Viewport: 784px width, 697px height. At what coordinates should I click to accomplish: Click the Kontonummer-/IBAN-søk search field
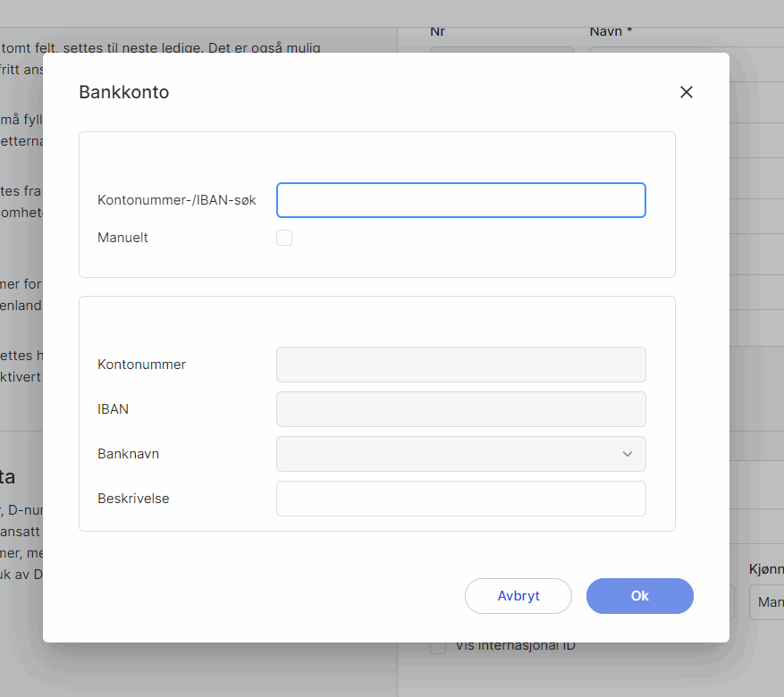tap(460, 200)
